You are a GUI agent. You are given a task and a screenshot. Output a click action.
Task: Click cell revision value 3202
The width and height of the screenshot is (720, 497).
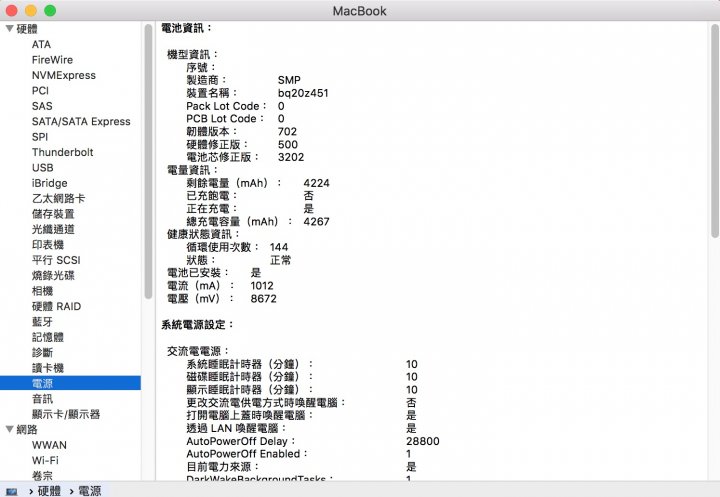291,157
